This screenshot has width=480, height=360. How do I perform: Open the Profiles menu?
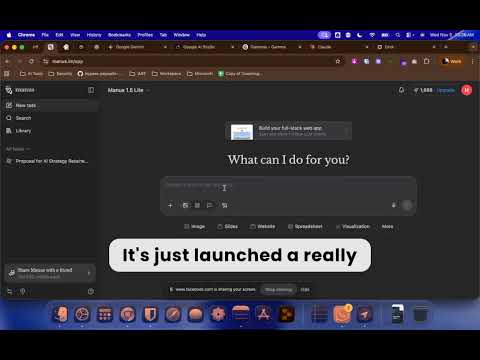[145, 35]
